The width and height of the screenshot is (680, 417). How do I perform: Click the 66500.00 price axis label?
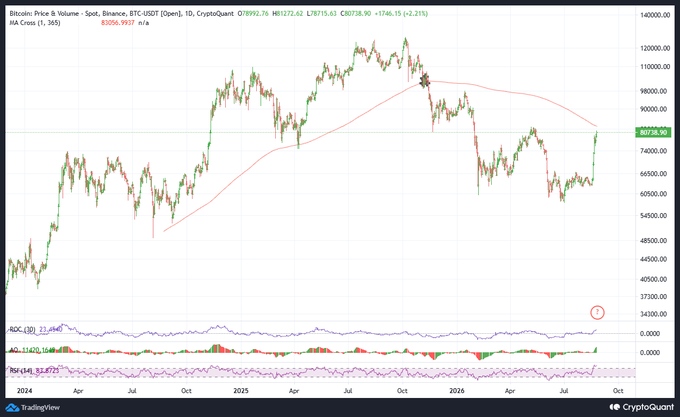[x=655, y=174]
